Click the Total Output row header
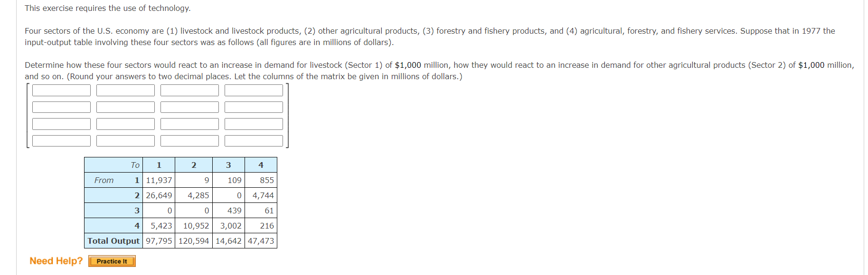 tap(113, 241)
